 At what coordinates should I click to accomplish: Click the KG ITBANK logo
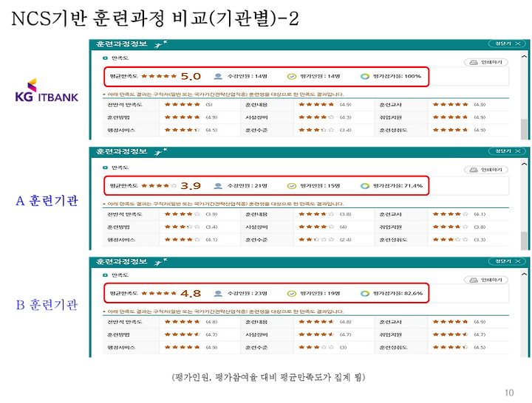pyautogui.click(x=47, y=90)
